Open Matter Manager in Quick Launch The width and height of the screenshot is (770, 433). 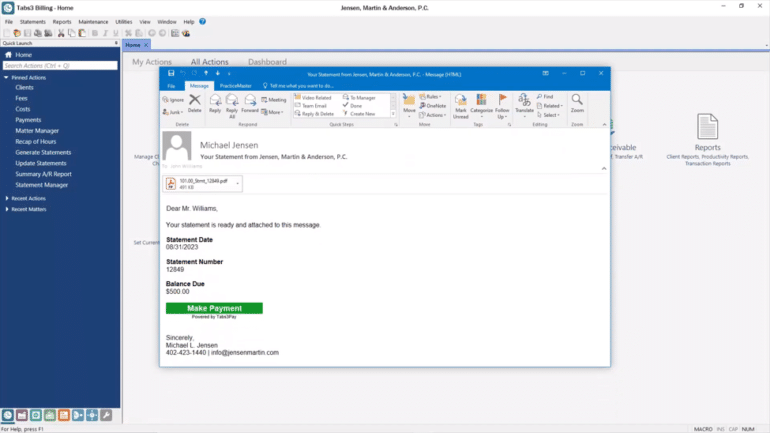click(x=37, y=131)
